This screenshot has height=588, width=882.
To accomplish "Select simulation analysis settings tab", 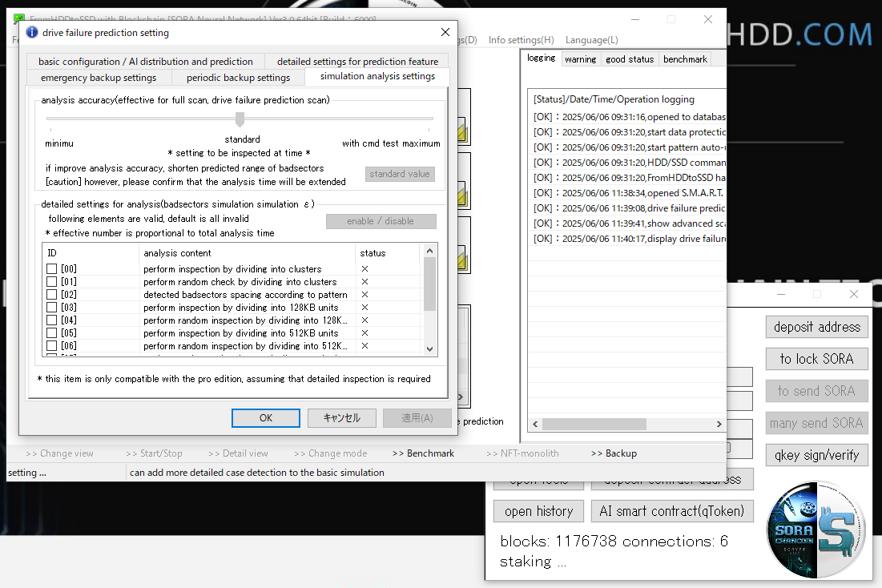I will 377,76.
